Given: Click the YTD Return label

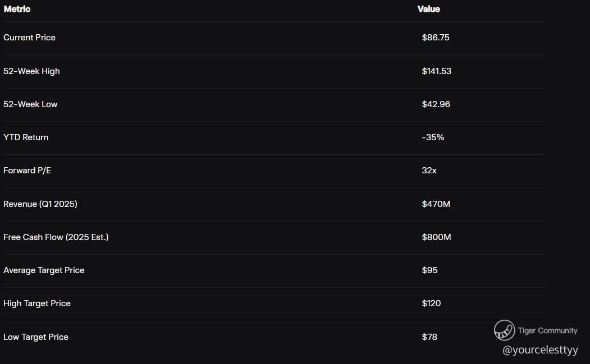Looking at the screenshot, I should tap(26, 137).
